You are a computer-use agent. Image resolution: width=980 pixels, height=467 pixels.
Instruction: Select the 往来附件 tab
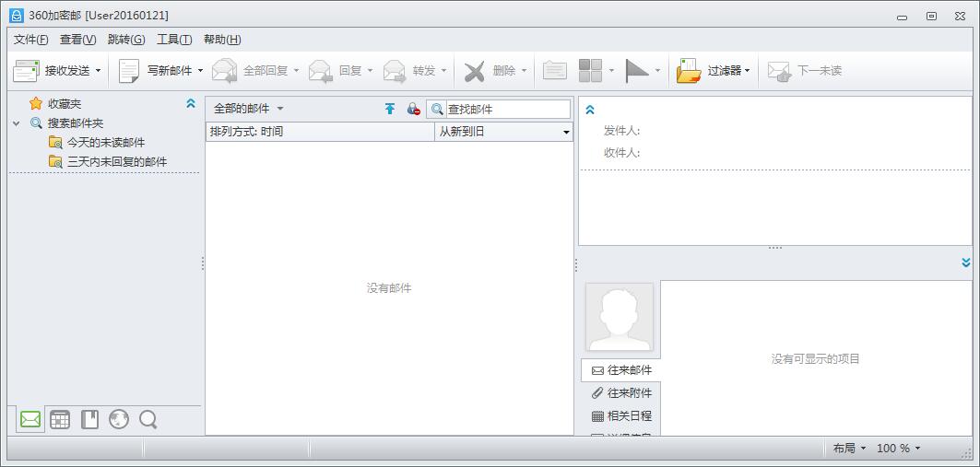(622, 393)
